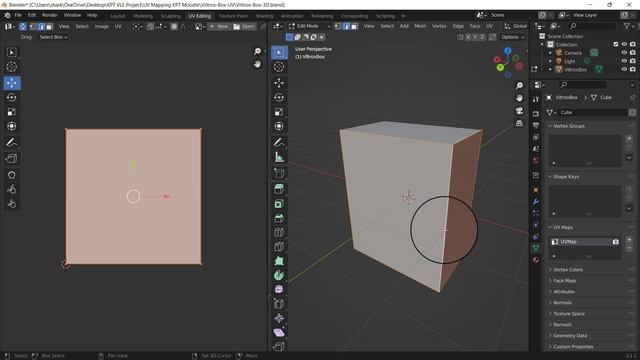
Task: Select the Extrude Region tool
Action: (x=279, y=189)
